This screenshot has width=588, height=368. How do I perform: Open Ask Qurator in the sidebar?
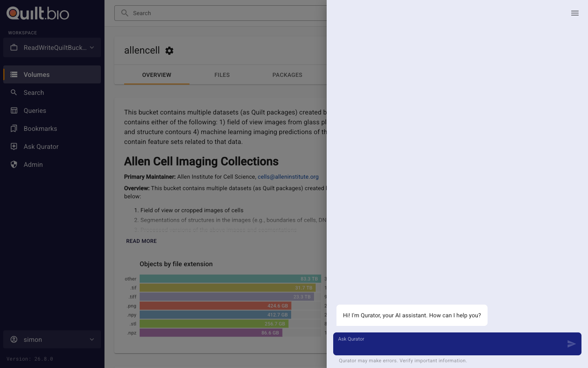click(x=52, y=146)
